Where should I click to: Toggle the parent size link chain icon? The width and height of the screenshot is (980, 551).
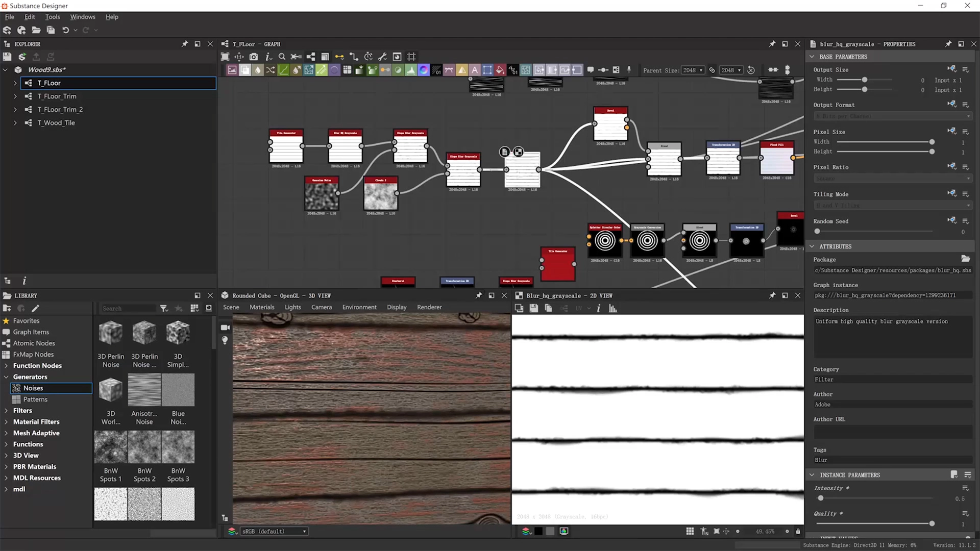712,70
